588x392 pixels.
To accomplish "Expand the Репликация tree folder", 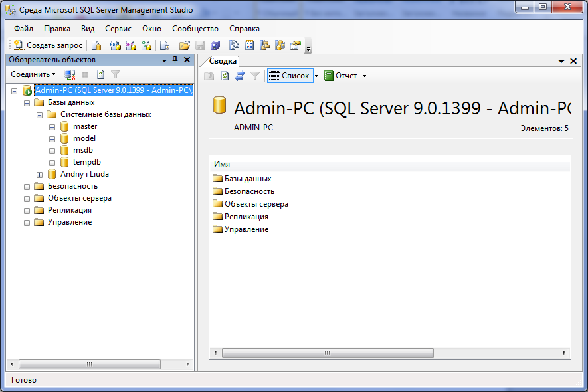I will (x=27, y=211).
